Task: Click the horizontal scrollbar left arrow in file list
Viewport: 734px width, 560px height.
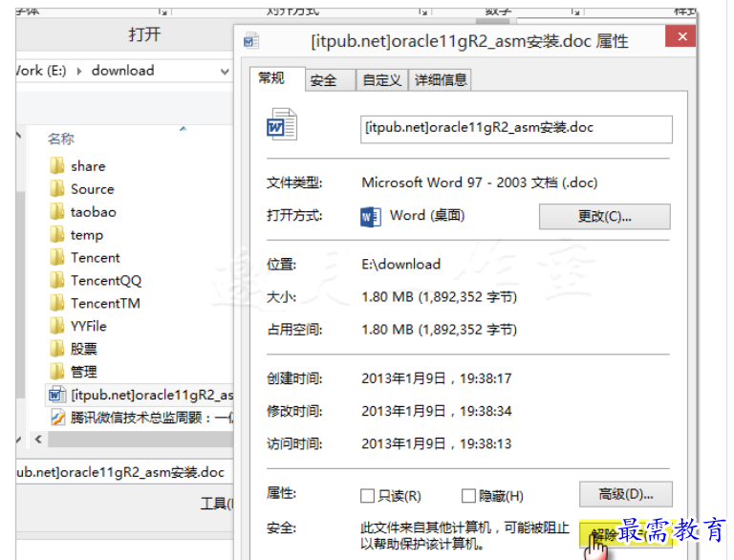Action: coord(38,440)
